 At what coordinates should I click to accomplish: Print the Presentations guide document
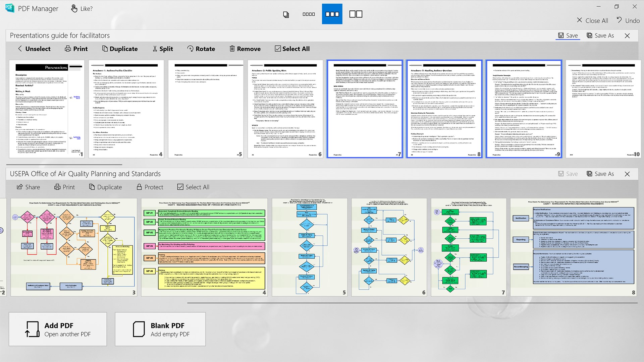tap(76, 49)
